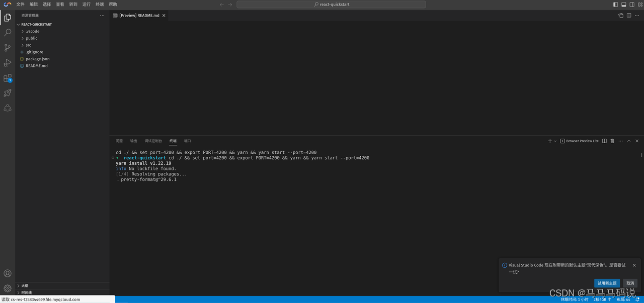This screenshot has height=303, width=644.
Task: Open the package.json file
Action: (x=62, y=59)
